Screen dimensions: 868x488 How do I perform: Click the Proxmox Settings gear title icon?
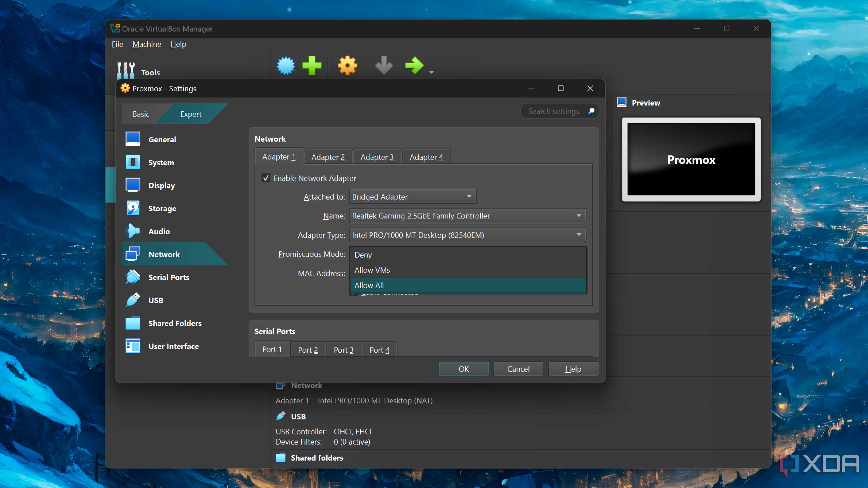pos(125,88)
